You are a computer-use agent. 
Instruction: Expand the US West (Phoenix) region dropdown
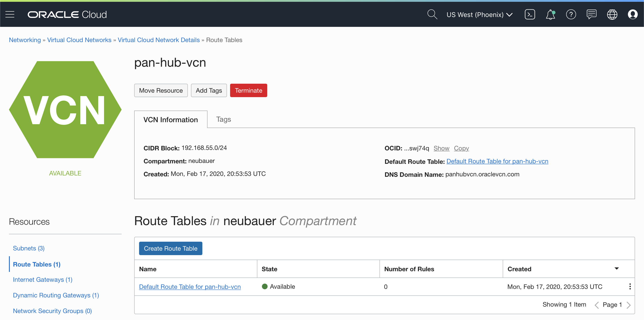coord(479,15)
